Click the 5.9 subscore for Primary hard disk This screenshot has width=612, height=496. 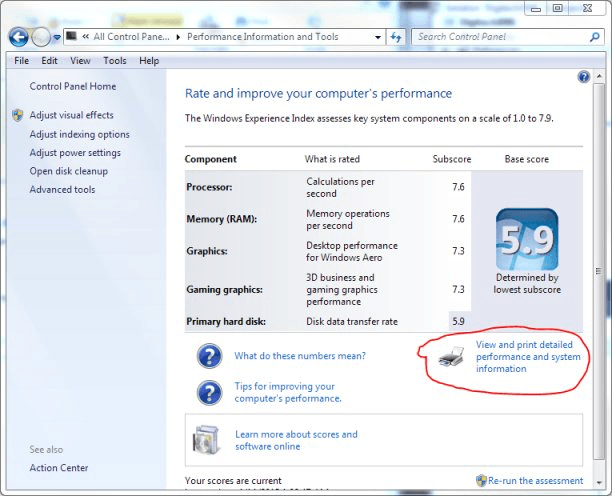click(458, 322)
